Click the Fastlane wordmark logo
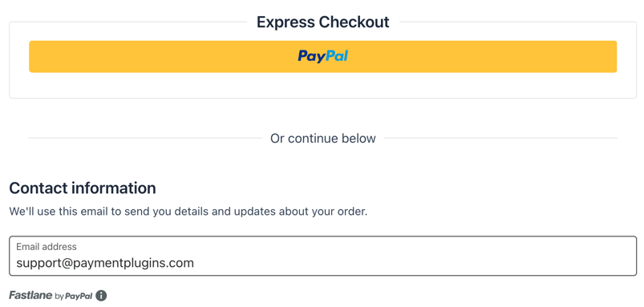Screen dimensions: 644x307 (x=30, y=295)
